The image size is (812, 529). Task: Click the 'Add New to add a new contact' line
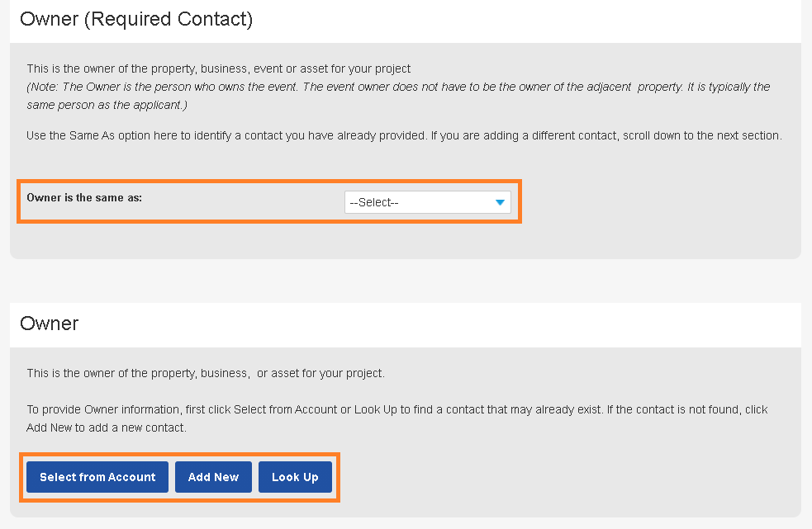[107, 428]
